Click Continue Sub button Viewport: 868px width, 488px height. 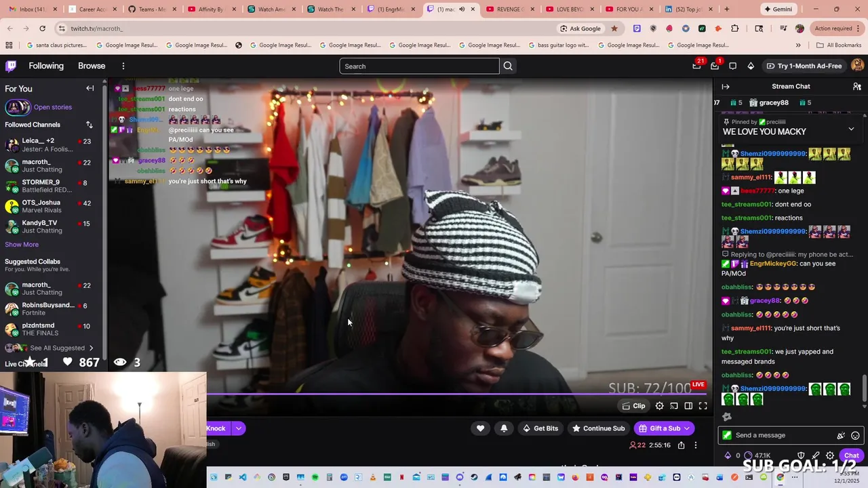pyautogui.click(x=599, y=428)
